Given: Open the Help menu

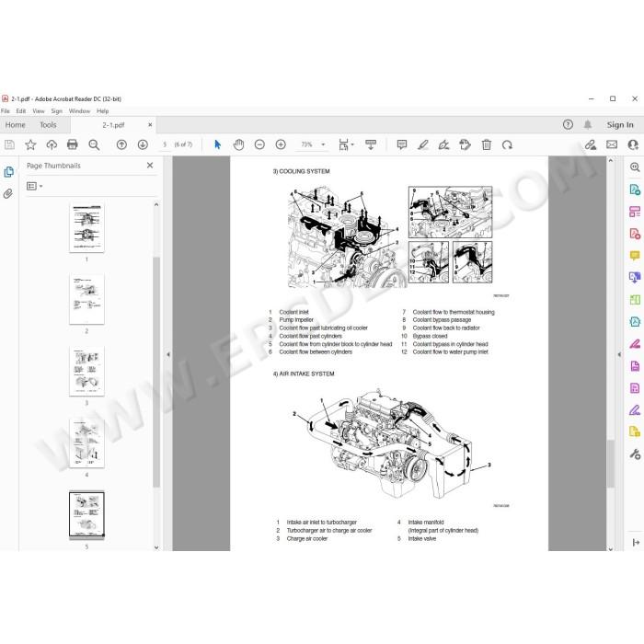Looking at the screenshot, I should tap(103, 111).
